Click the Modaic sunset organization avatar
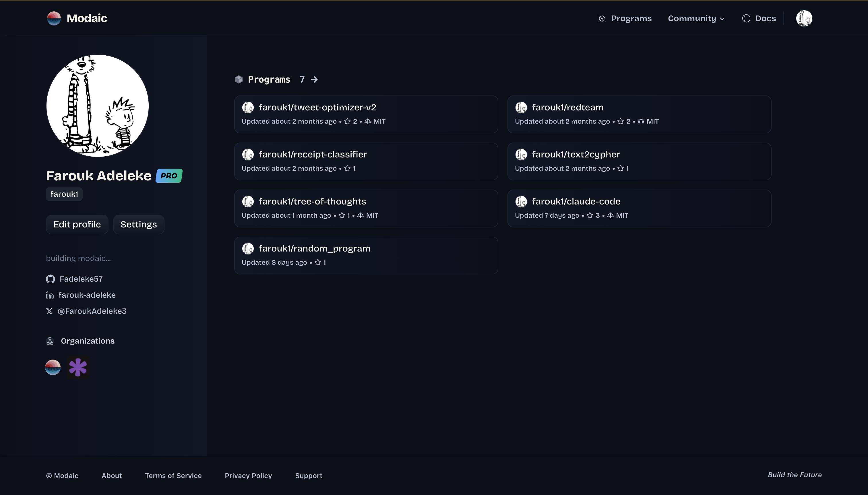 tap(53, 367)
